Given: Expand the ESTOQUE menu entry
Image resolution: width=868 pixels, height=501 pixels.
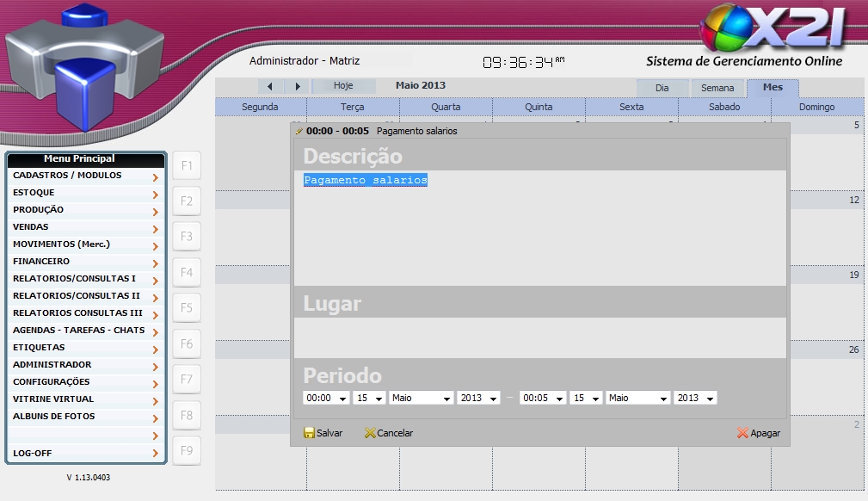Looking at the screenshot, I should click(x=85, y=193).
